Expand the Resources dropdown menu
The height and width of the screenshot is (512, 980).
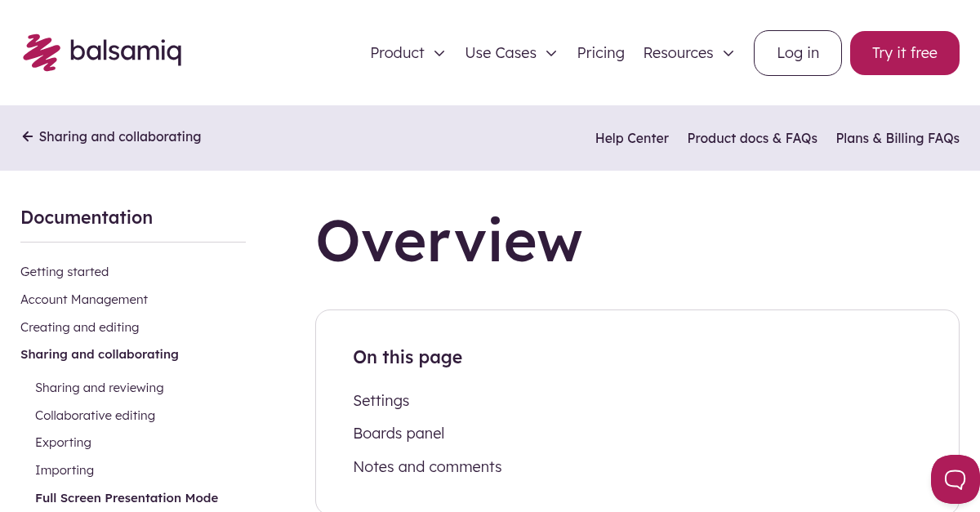pyautogui.click(x=688, y=53)
